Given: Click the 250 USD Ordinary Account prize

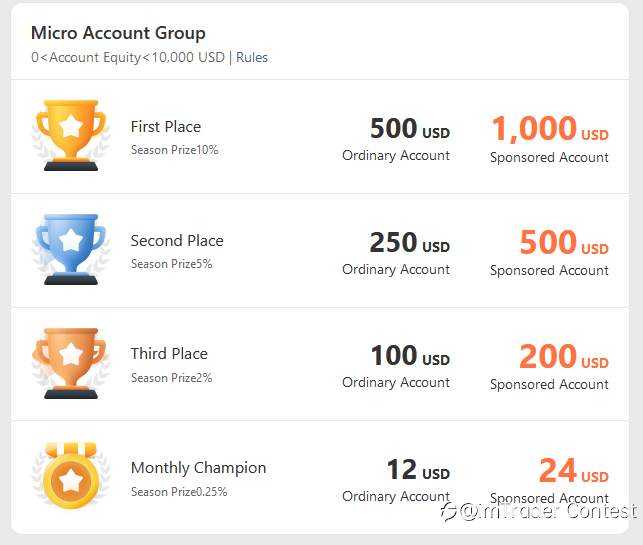Looking at the screenshot, I should click(x=396, y=253).
